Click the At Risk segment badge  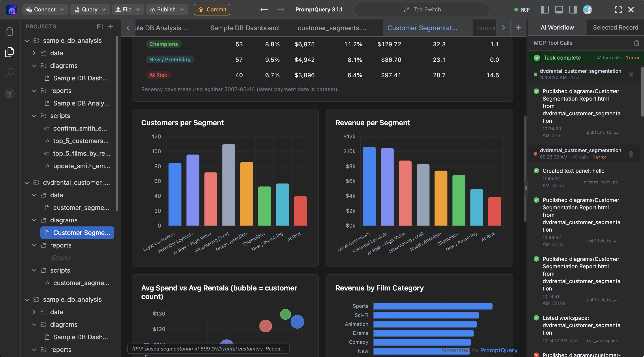(158, 75)
